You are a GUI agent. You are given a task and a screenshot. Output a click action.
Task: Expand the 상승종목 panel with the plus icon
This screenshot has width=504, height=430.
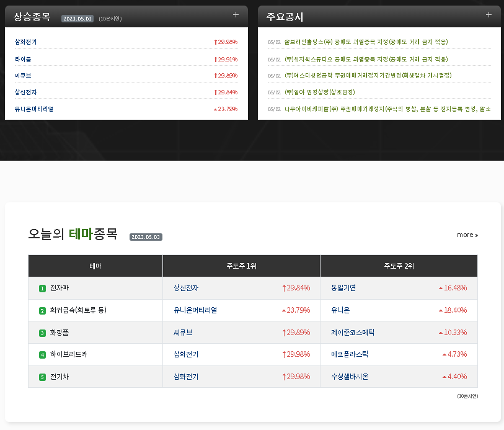pos(236,15)
